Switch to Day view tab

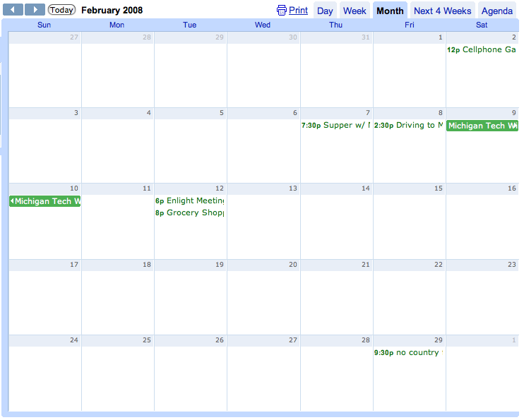coord(325,11)
